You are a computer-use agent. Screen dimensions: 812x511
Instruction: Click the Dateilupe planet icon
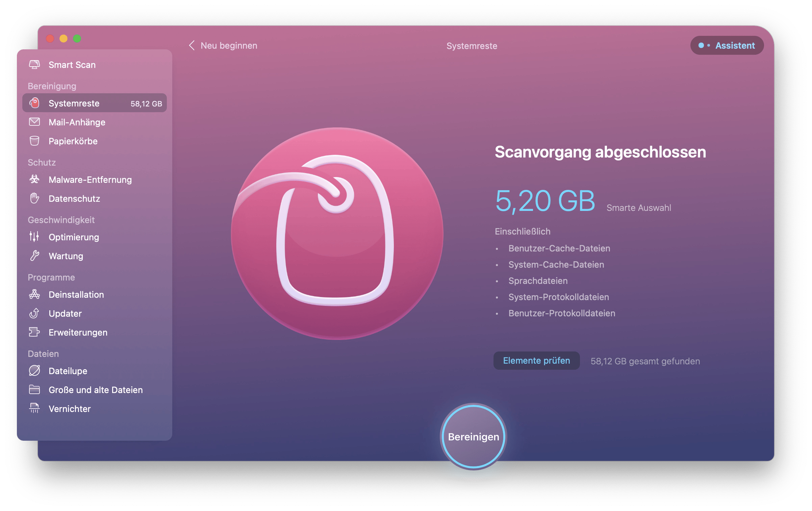point(34,371)
